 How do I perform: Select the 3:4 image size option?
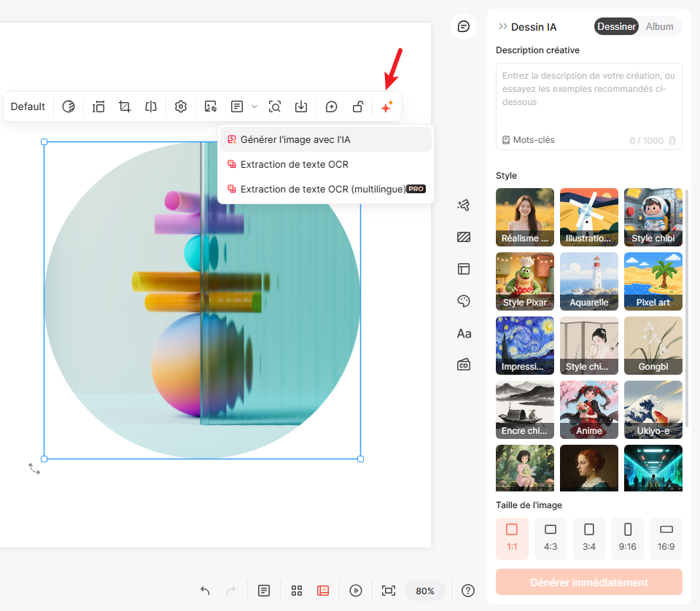click(x=589, y=538)
